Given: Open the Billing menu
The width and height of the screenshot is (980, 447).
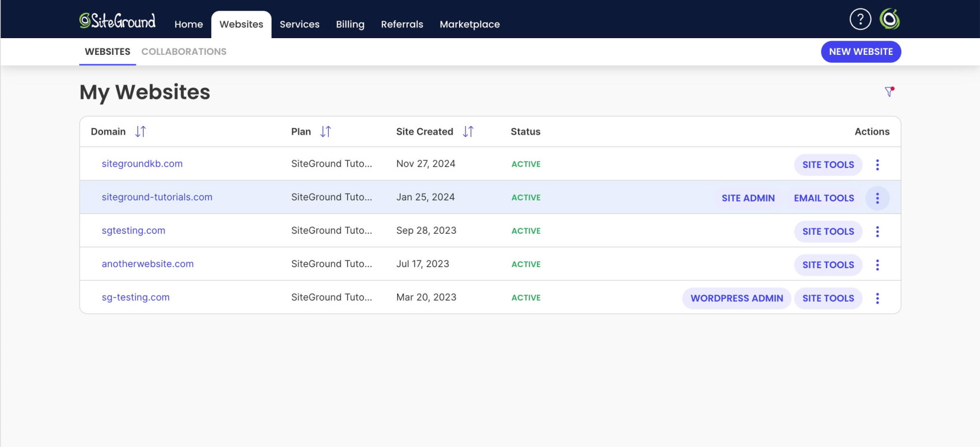Looking at the screenshot, I should point(350,24).
